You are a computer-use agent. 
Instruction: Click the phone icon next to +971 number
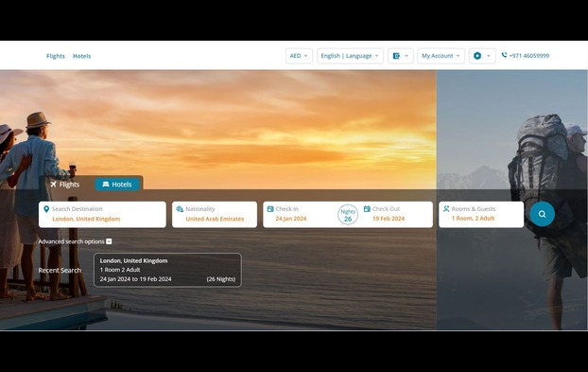[x=505, y=55]
